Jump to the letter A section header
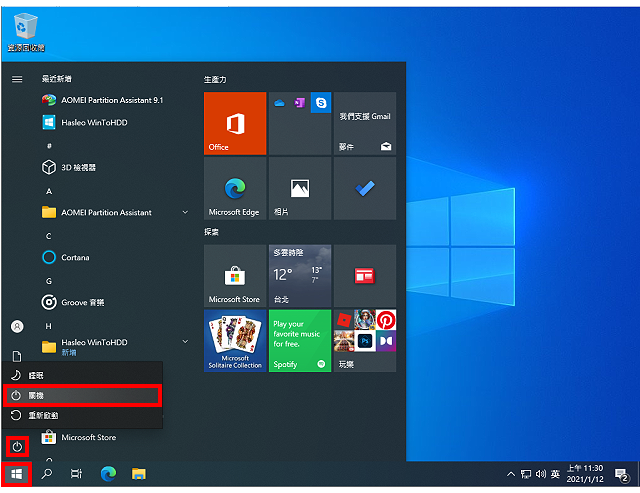640x493 pixels. (49, 191)
